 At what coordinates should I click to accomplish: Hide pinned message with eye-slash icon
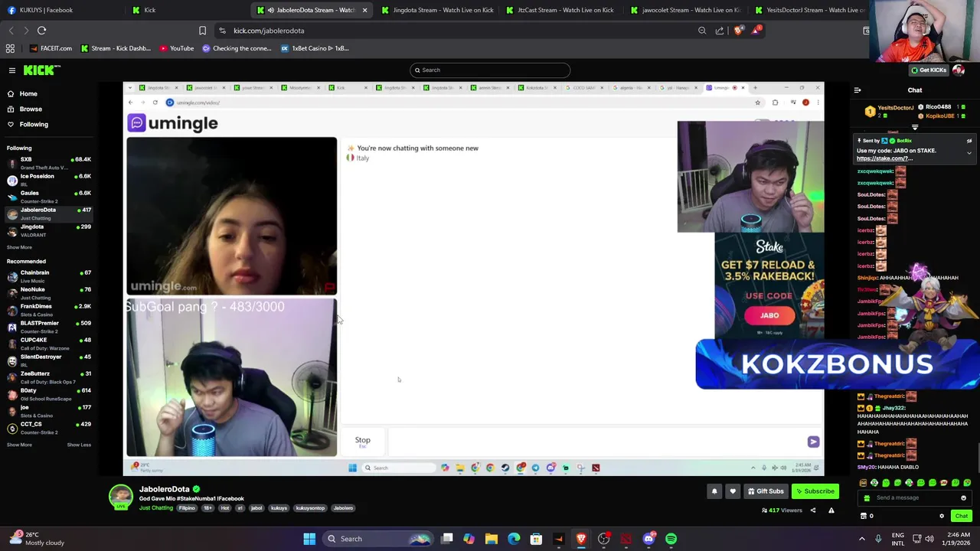point(969,141)
